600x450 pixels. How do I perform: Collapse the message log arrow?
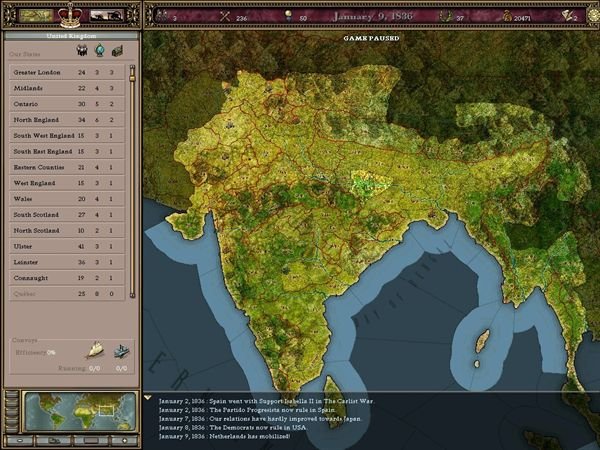[x=149, y=399]
